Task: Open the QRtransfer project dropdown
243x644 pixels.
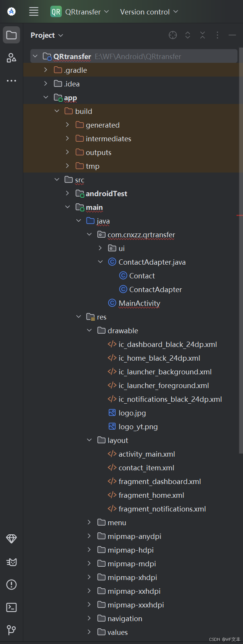Action: [x=80, y=12]
